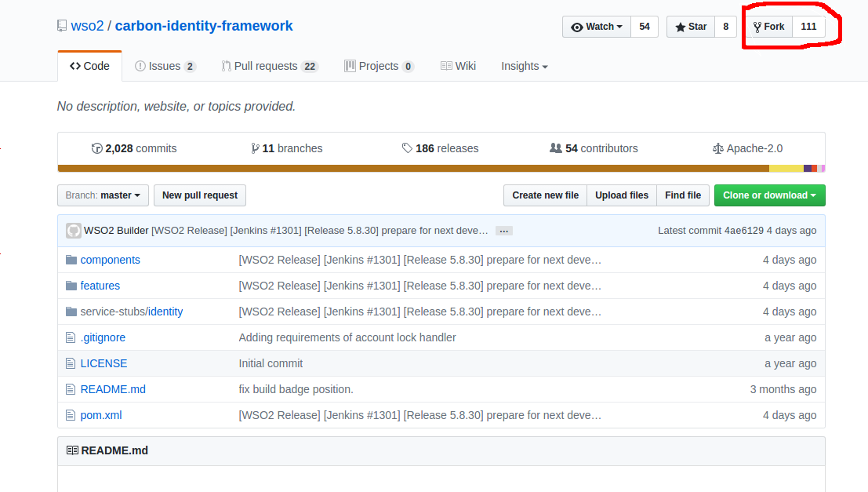View the 54 watchers count
Viewport: 868px width, 492px height.
645,27
